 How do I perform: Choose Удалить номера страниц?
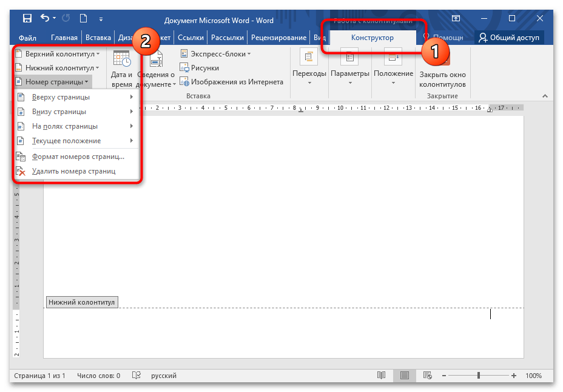click(76, 171)
